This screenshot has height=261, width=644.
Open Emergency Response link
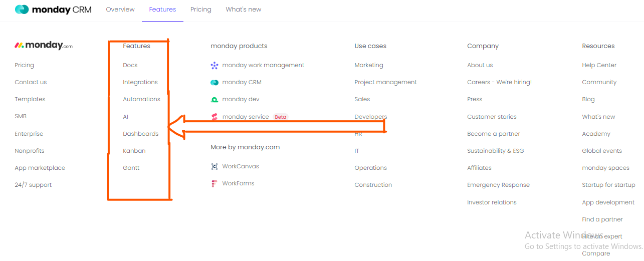[x=499, y=185]
